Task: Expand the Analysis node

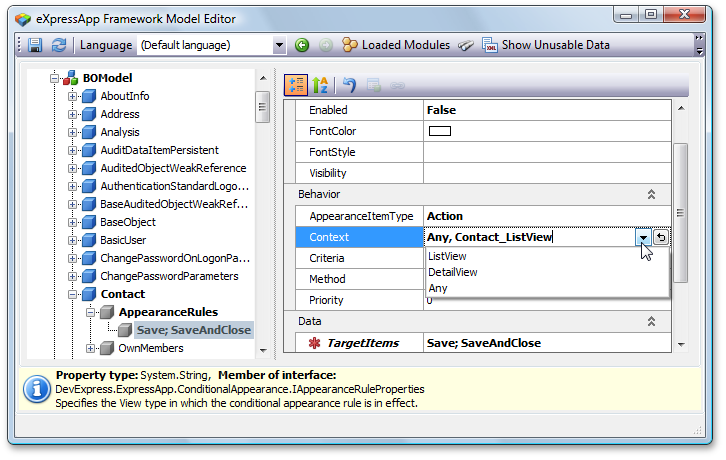Action: tap(72, 132)
